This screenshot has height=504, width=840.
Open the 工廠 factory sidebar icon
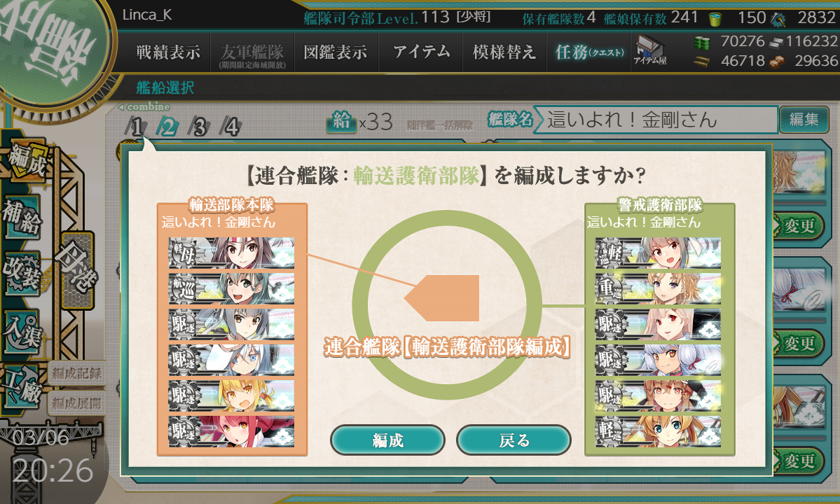tap(22, 388)
